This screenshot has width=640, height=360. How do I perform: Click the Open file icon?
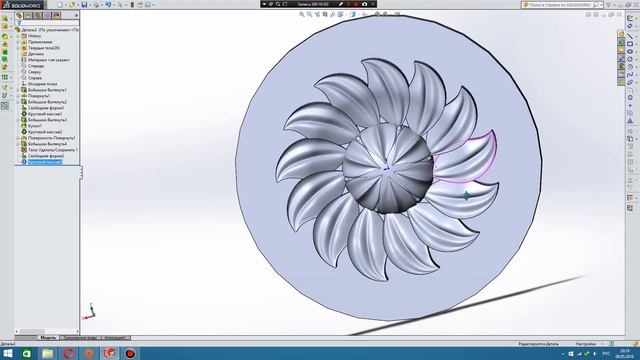(x=72, y=5)
